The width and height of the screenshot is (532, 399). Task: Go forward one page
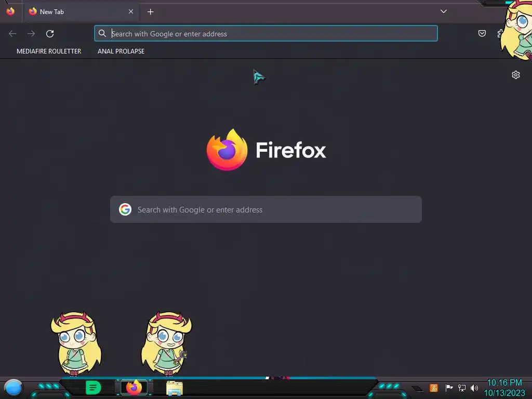(x=31, y=34)
